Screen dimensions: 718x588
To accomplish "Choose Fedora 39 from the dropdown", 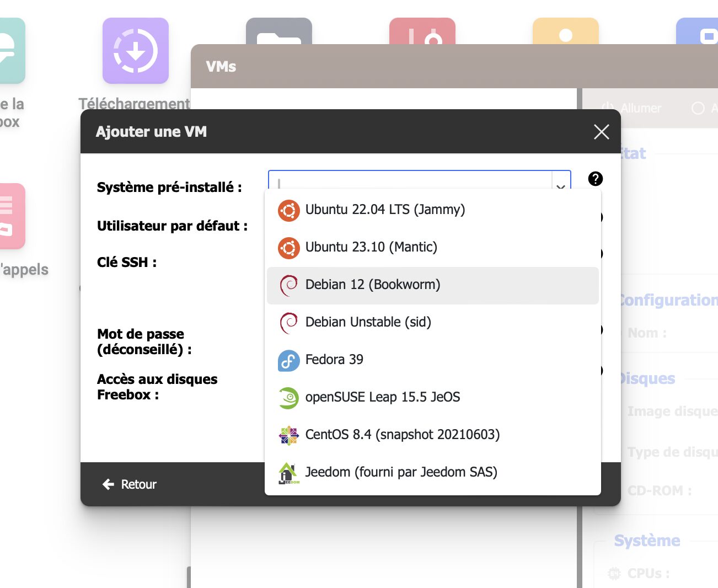I will point(433,360).
